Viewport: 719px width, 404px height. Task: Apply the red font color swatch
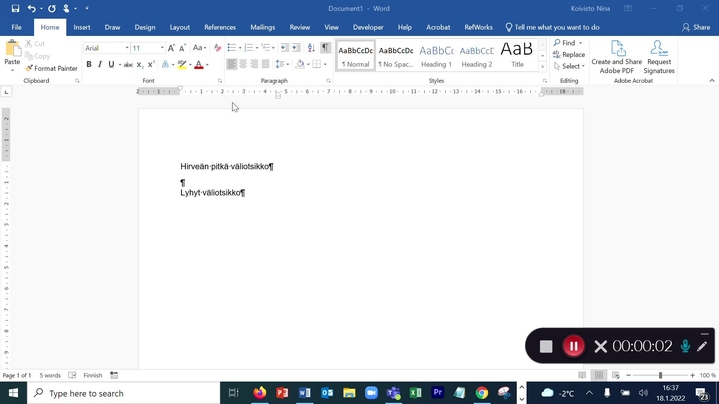pyautogui.click(x=199, y=65)
